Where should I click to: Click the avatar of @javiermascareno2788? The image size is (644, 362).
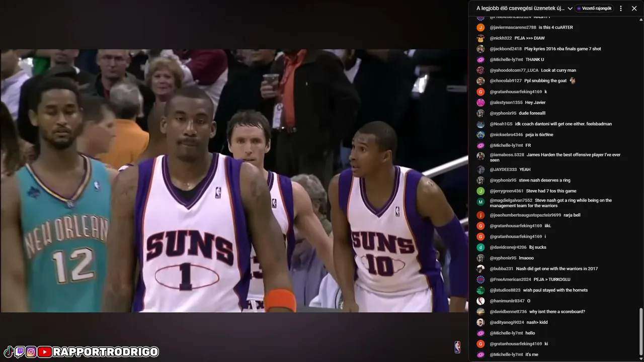(x=480, y=27)
